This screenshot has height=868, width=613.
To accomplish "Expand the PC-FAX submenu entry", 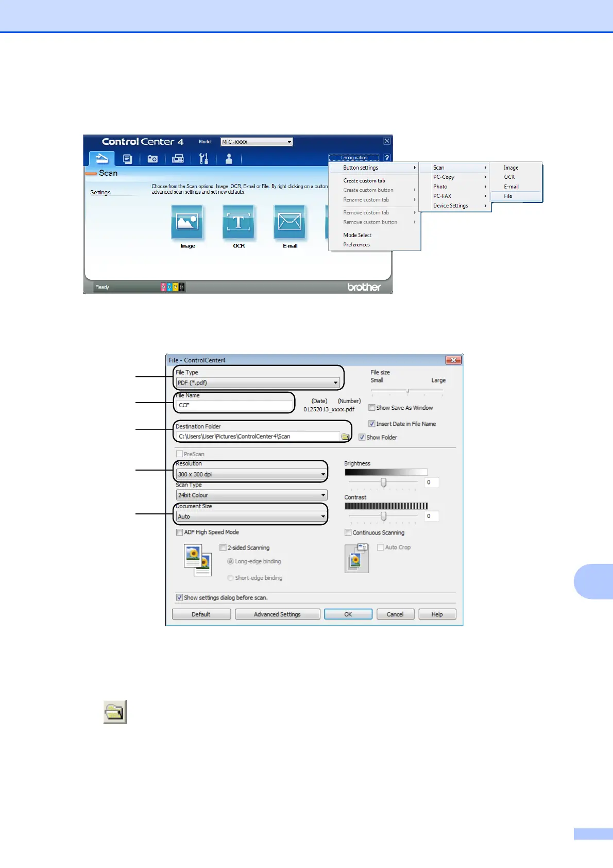I will point(454,196).
